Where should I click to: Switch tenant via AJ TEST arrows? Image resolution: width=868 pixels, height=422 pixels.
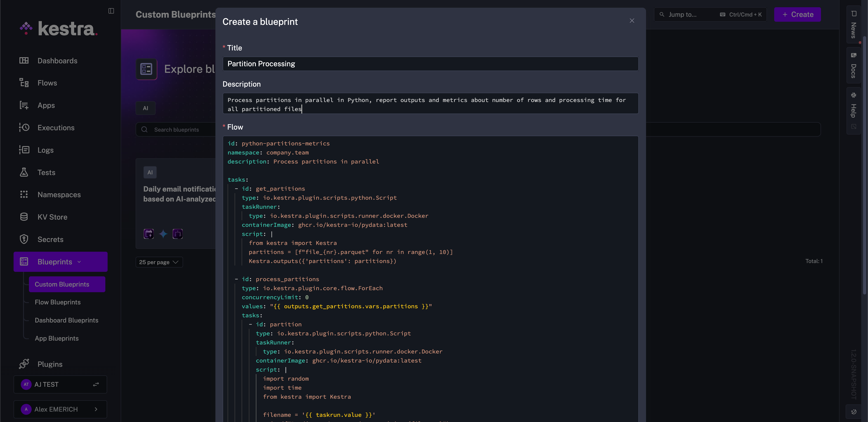tap(96, 384)
